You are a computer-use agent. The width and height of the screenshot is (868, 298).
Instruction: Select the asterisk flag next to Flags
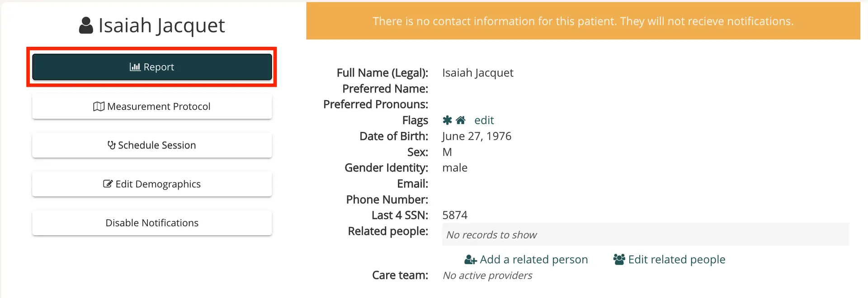point(447,120)
